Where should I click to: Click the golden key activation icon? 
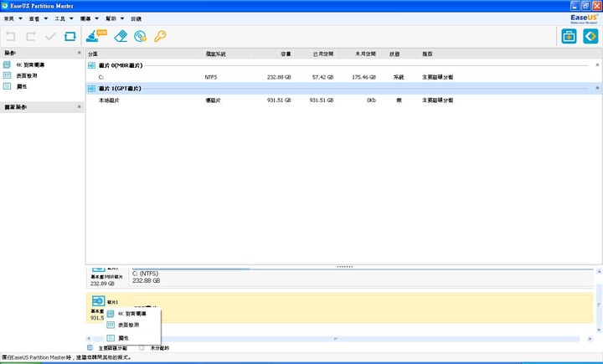[x=160, y=36]
